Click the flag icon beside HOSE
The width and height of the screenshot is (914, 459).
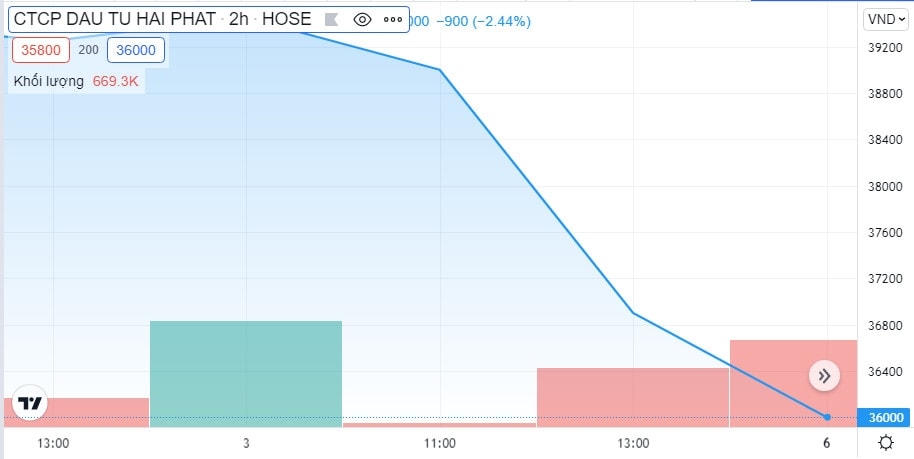point(331,20)
